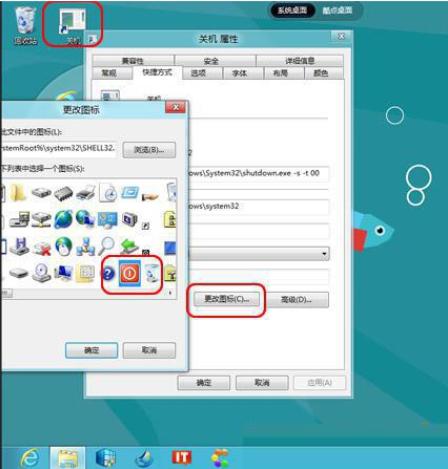Viewport: 448px width, 469px height.
Task: Select the document with clock icon
Action: tap(108, 192)
